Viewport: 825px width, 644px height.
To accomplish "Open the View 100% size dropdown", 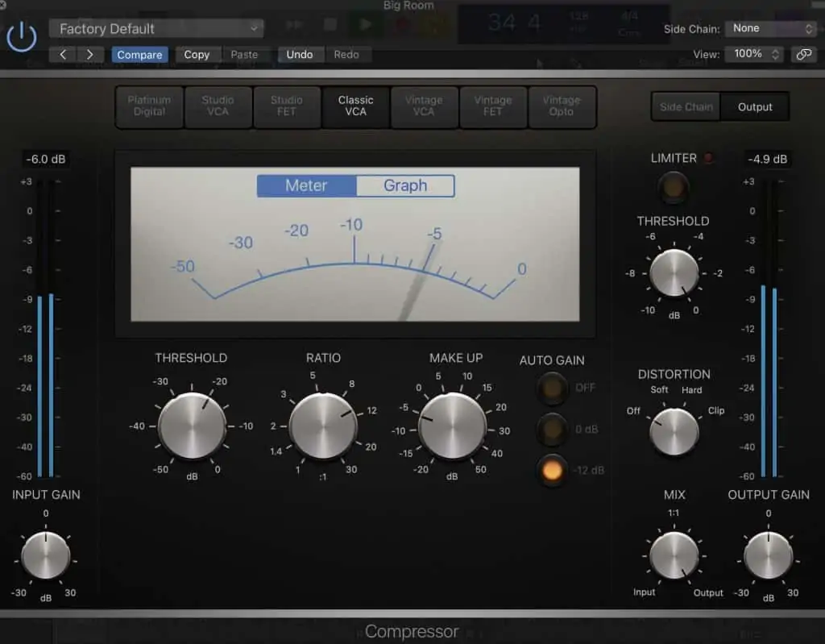I will pyautogui.click(x=754, y=54).
